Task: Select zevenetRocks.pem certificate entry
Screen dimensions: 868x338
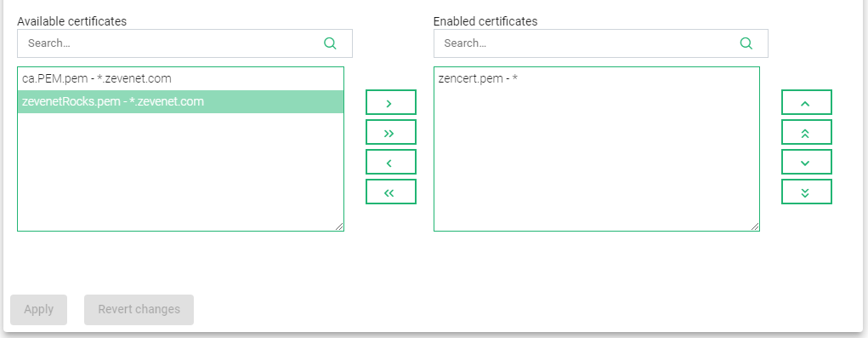Action: click(x=180, y=102)
